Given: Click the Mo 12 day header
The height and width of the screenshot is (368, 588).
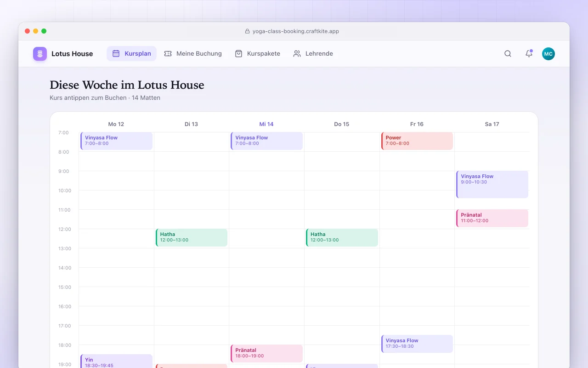Looking at the screenshot, I should [x=116, y=124].
